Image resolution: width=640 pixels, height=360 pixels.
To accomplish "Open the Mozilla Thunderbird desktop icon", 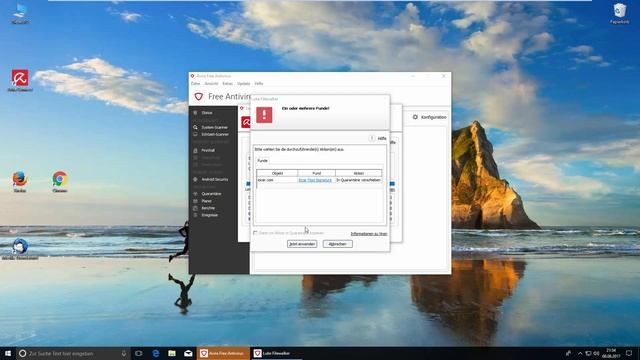I will pyautogui.click(x=20, y=248).
